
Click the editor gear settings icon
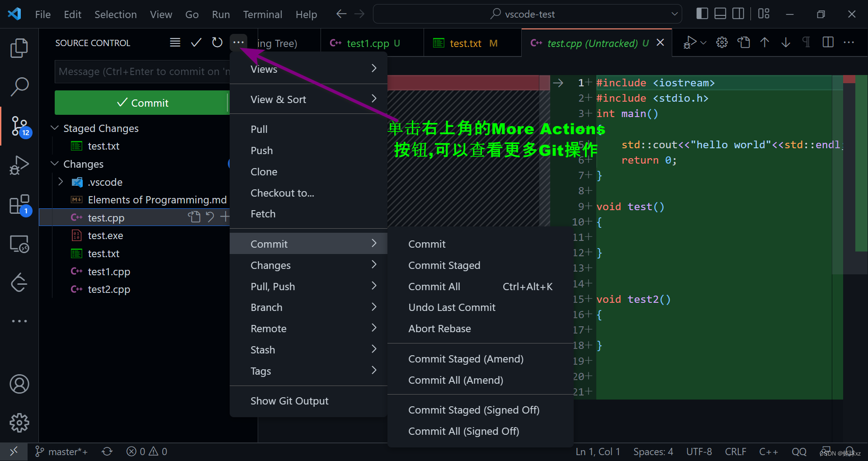coord(722,42)
